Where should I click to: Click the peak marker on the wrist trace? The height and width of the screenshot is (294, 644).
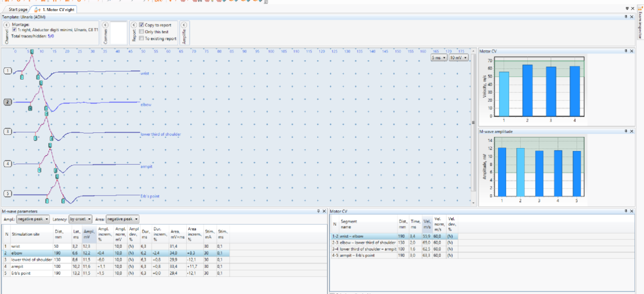tap(32, 52)
